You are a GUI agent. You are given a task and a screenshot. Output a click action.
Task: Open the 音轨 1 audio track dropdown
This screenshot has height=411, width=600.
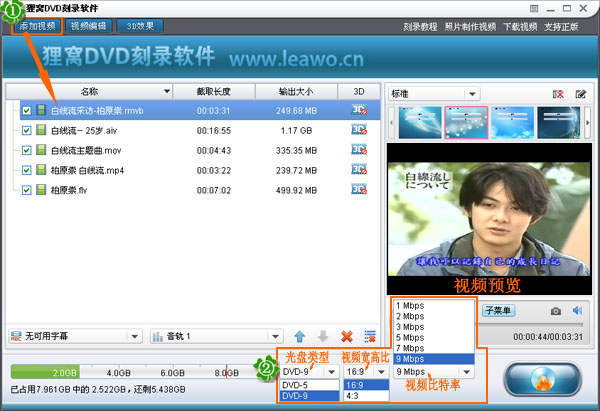(217, 336)
